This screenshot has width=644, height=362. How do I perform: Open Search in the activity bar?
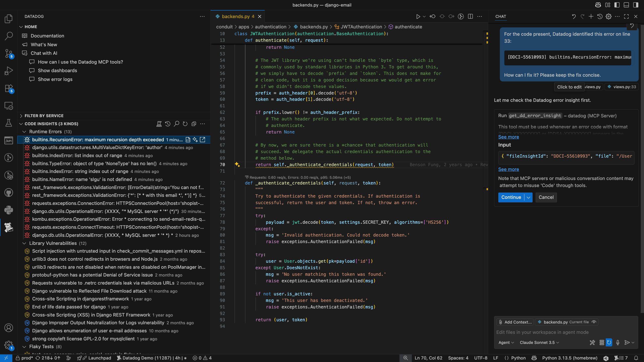pos(9,36)
